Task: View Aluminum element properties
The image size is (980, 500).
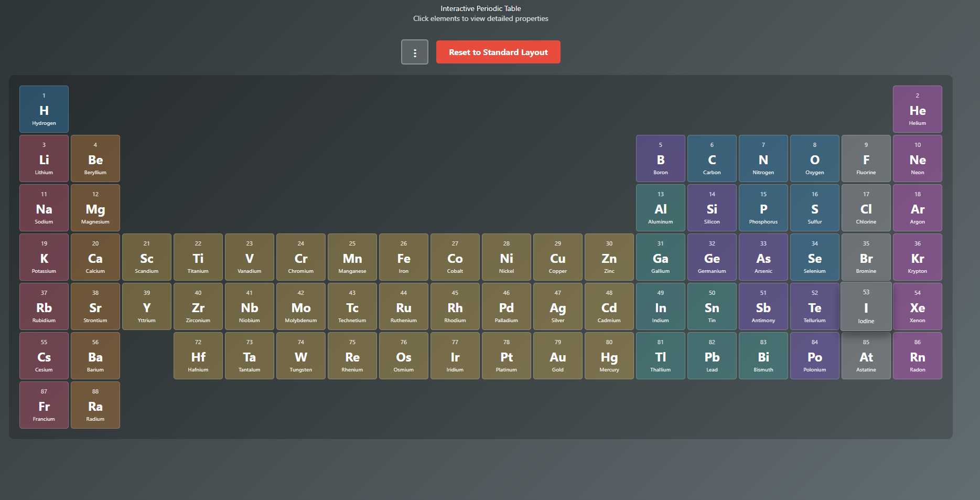Action: (661, 208)
